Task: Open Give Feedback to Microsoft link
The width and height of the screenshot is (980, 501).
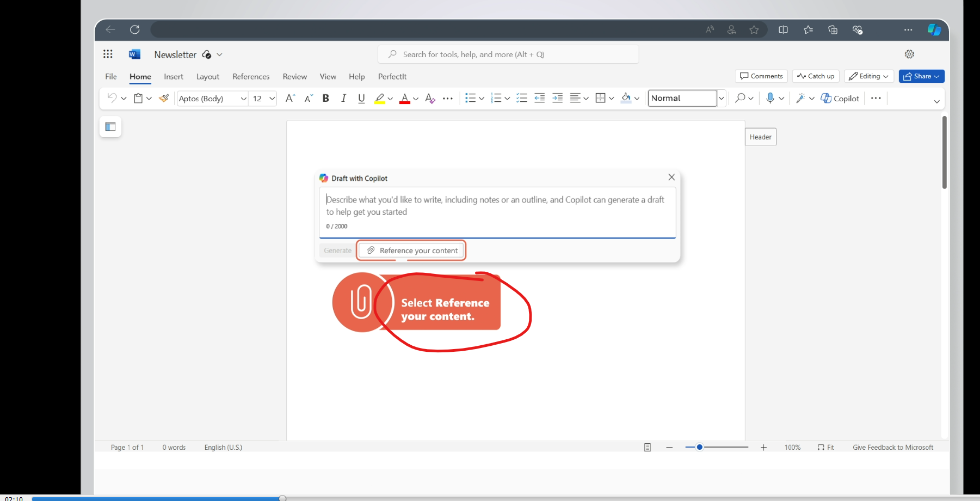Action: [893, 448]
